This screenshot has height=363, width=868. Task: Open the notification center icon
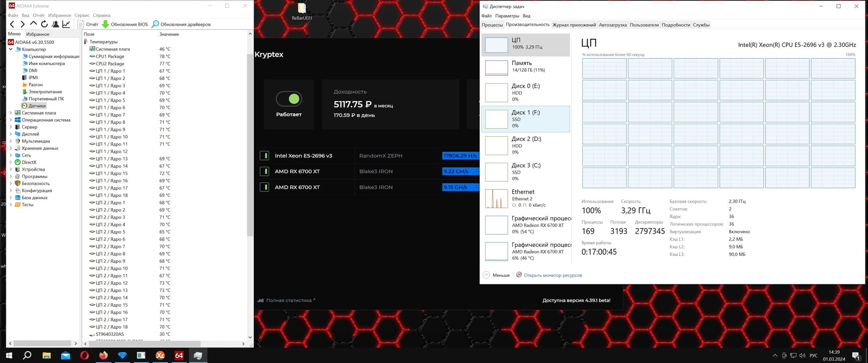(x=856, y=356)
